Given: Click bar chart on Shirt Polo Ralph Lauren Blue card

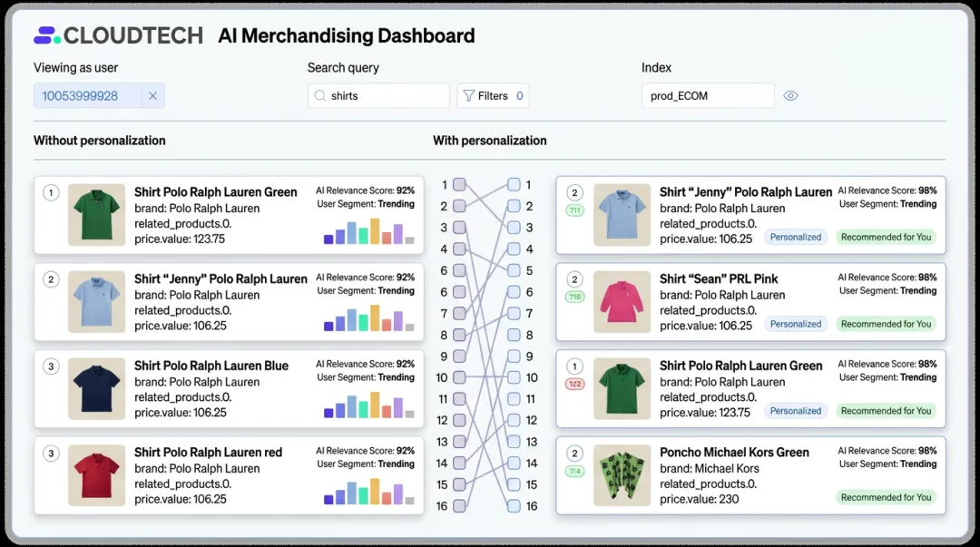Looking at the screenshot, I should point(368,405).
